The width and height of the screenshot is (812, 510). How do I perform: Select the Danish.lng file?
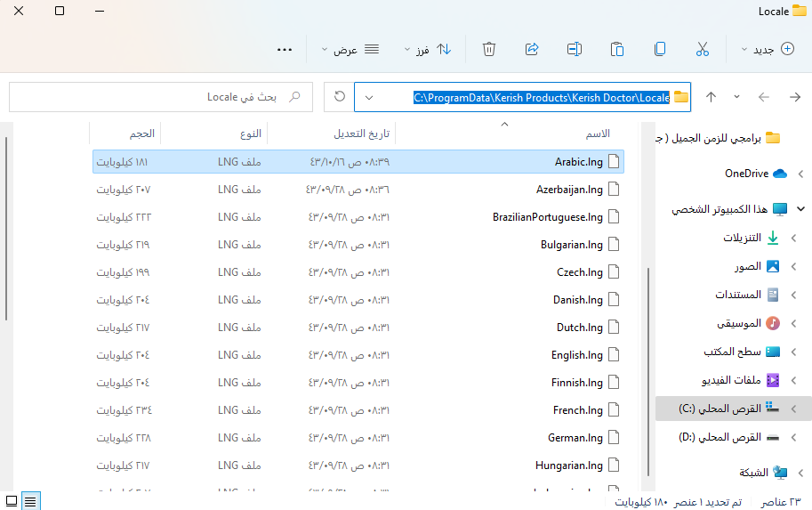[358, 300]
